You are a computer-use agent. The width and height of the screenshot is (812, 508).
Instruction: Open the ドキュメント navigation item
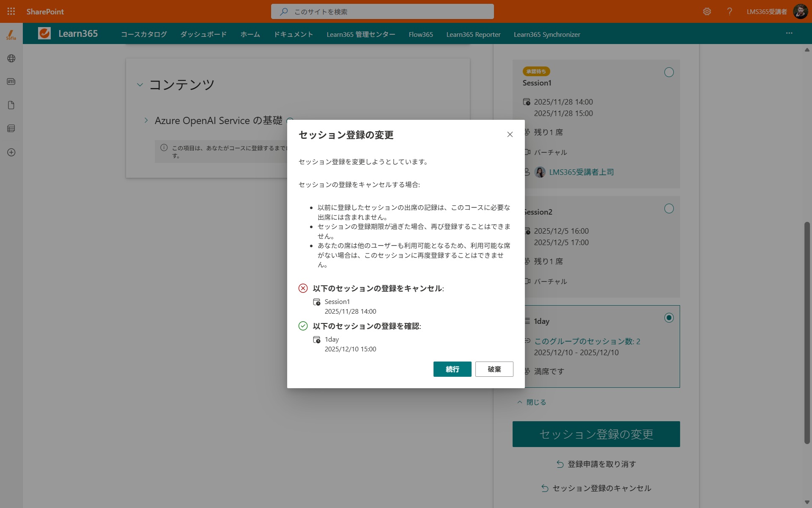(x=294, y=34)
